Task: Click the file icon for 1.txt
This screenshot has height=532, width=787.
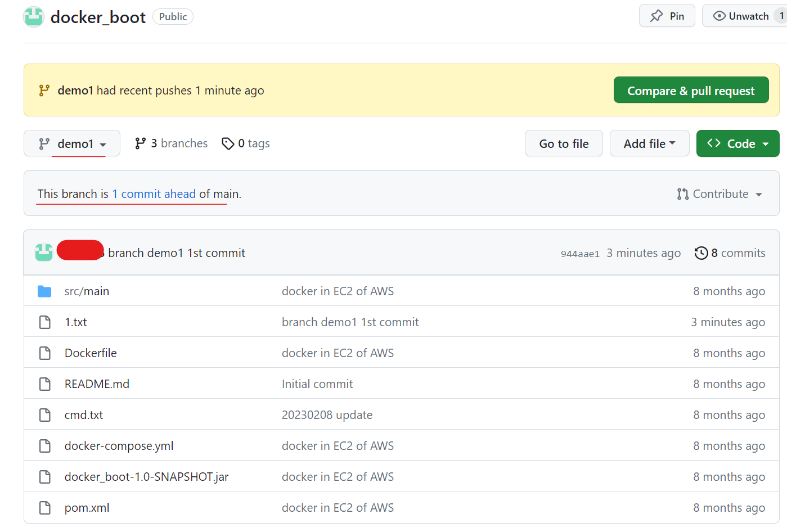Action: pyautogui.click(x=45, y=322)
